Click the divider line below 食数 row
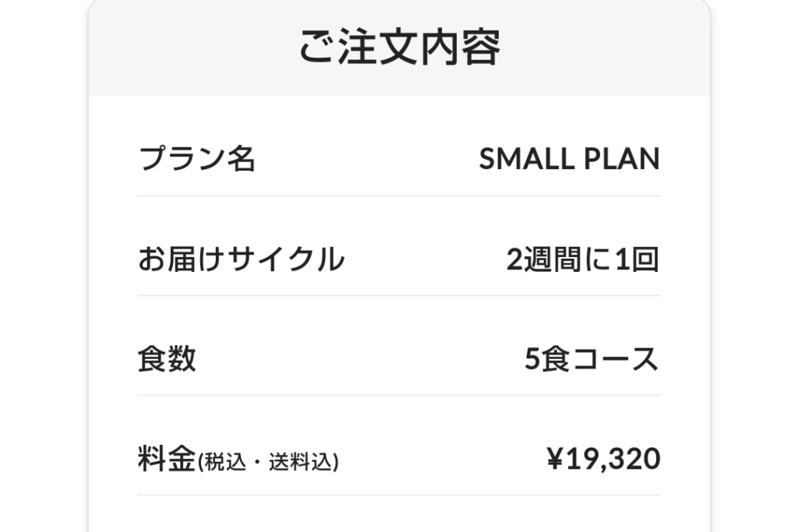The width and height of the screenshot is (798, 532). (x=399, y=395)
